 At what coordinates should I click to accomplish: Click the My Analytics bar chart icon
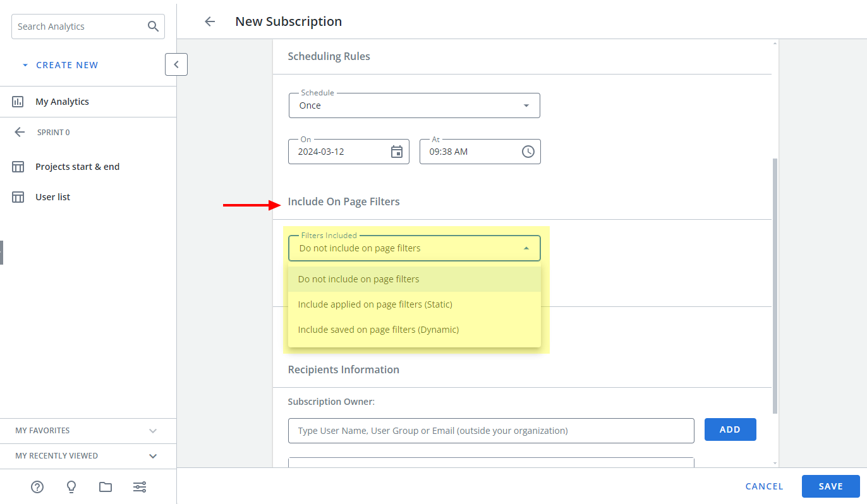tap(20, 101)
